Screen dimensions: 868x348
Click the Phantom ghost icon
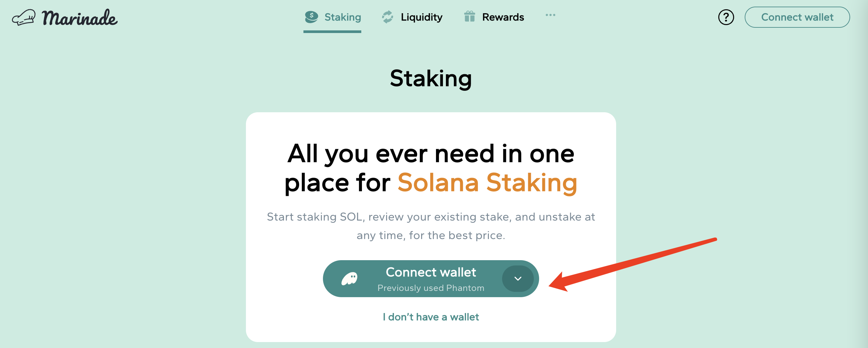click(349, 279)
